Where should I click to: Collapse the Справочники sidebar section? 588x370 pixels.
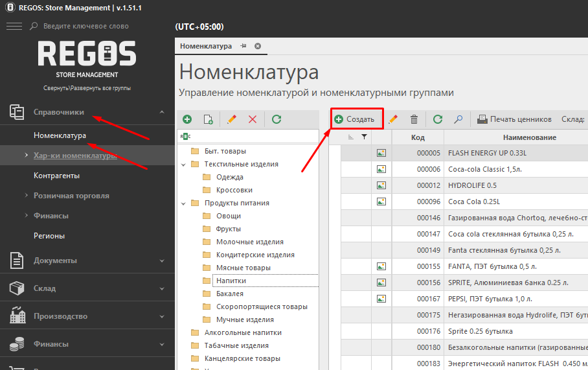pyautogui.click(x=161, y=112)
